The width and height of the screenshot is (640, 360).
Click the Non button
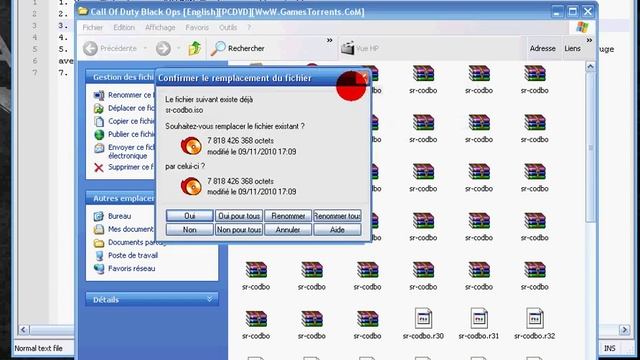(x=189, y=230)
